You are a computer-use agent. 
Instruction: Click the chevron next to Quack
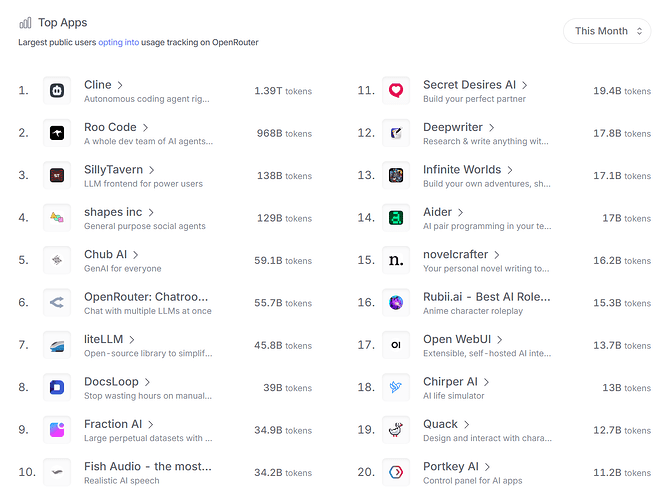click(x=466, y=425)
